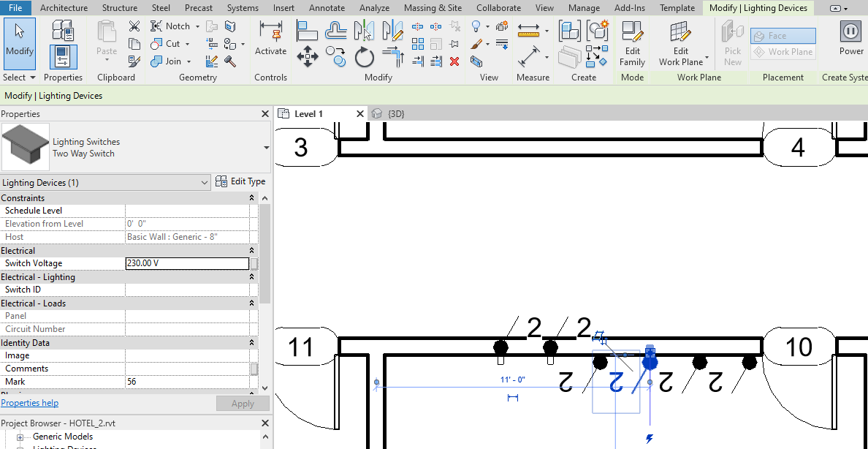Click the Align tool
The height and width of the screenshot is (449, 868).
click(x=307, y=30)
